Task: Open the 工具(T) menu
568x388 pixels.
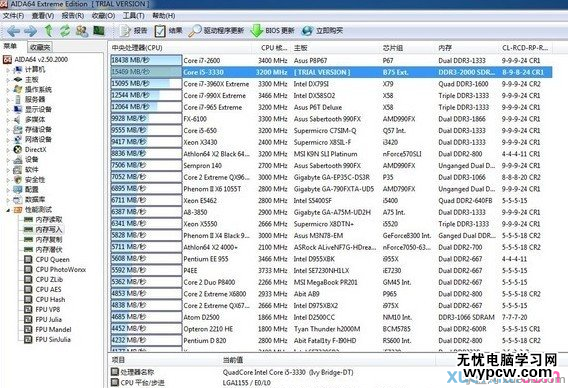Action: [x=133, y=16]
